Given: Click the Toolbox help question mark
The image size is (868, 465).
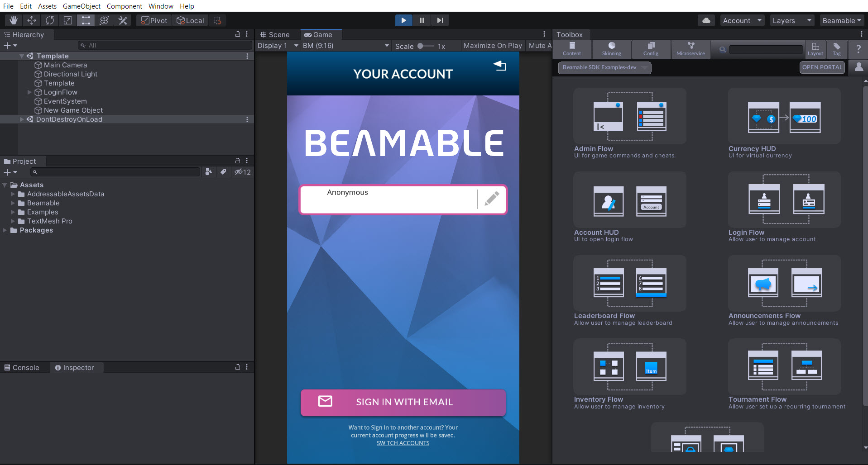Looking at the screenshot, I should point(858,49).
